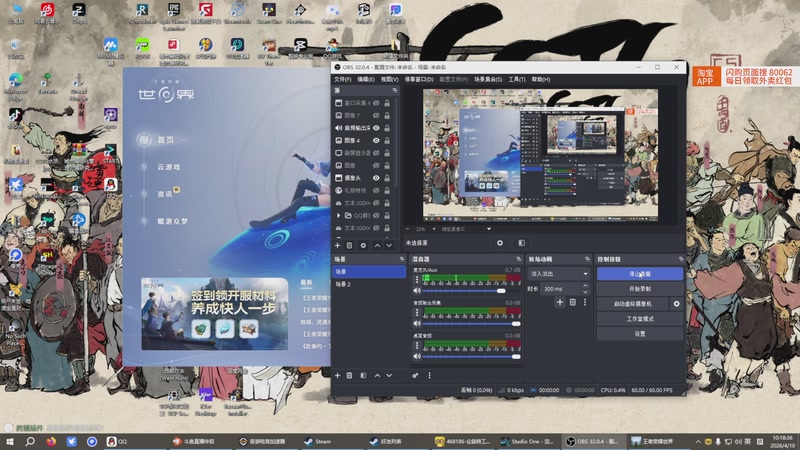The image size is (800, 450).
Task: Hide the audio output capture source
Action: (x=376, y=128)
